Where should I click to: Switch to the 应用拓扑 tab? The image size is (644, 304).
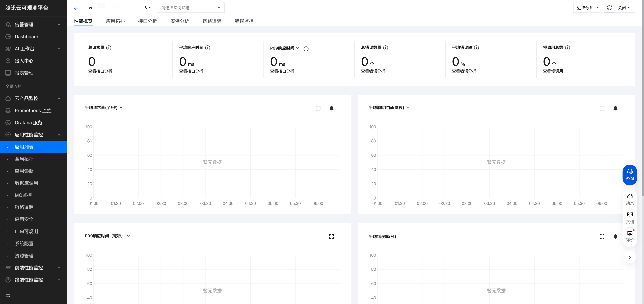[115, 21]
